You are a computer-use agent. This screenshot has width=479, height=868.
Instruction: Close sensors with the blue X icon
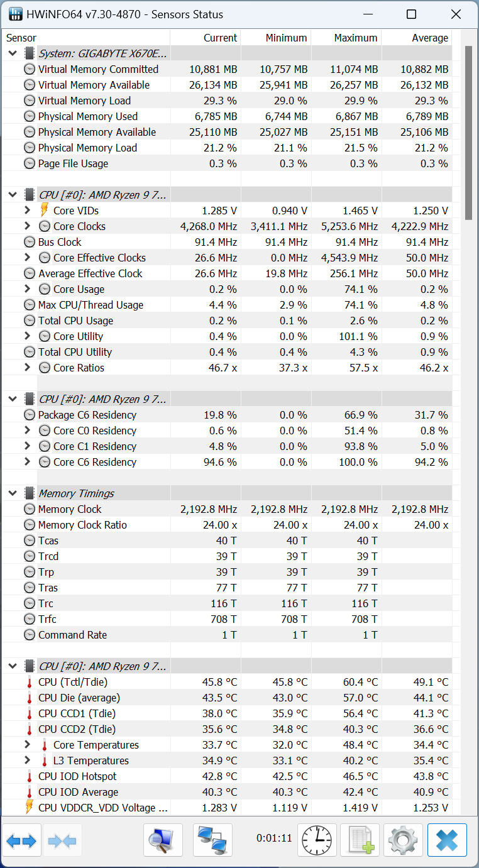click(x=447, y=840)
